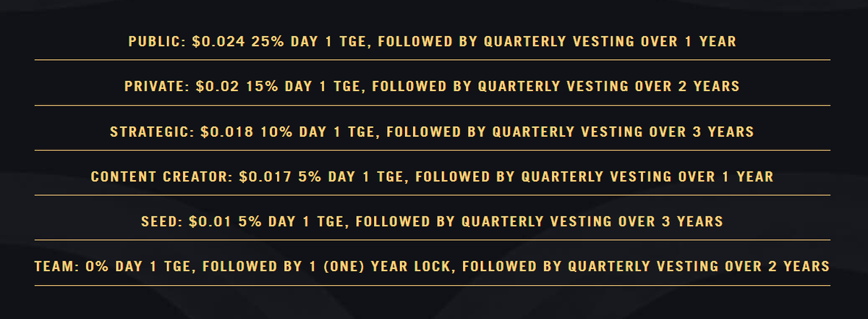
Task: Click the Public sale vesting row
Action: (x=432, y=41)
